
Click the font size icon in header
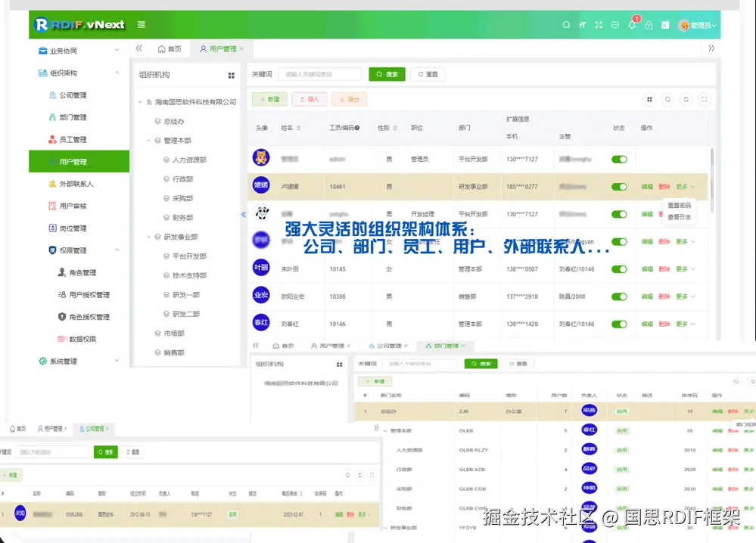[583, 25]
